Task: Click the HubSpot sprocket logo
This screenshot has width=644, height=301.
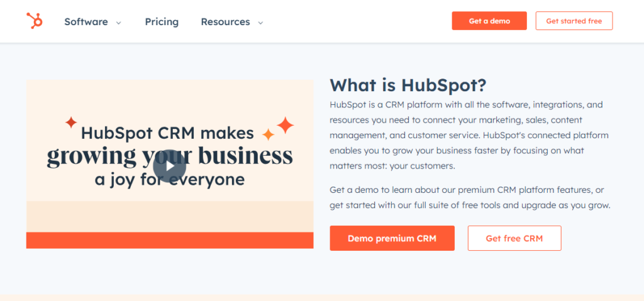Action: pyautogui.click(x=35, y=21)
